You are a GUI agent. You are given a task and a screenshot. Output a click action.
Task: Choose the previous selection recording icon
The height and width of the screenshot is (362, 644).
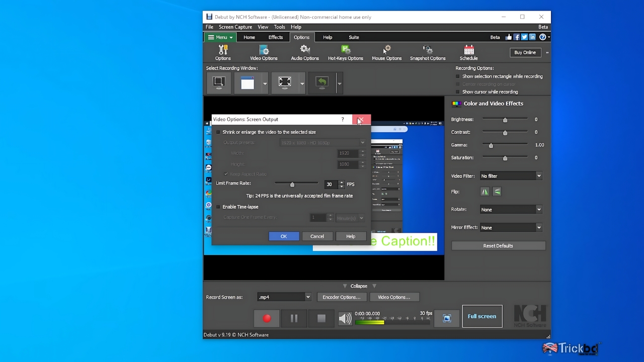322,83
